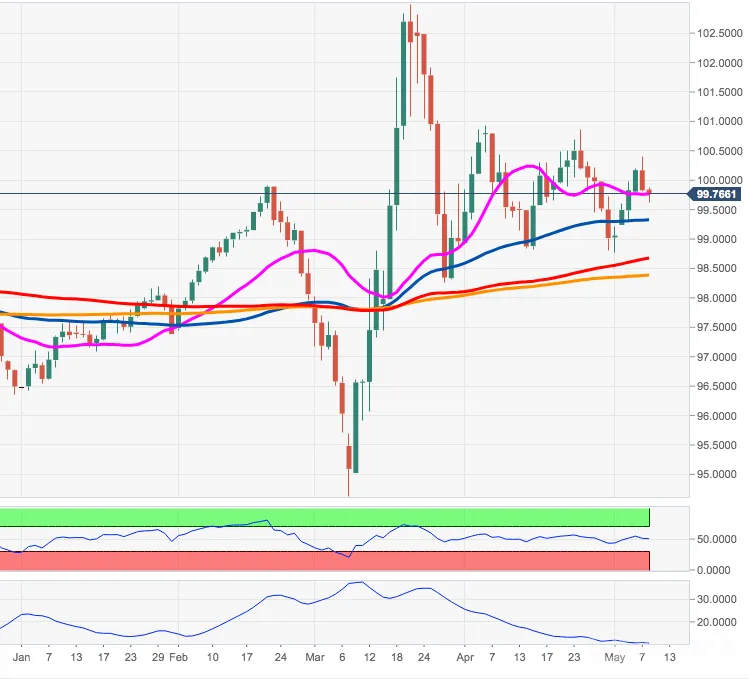Click the 0.0000 RSI axis label
Screen dimensions: 749x679
(714, 570)
